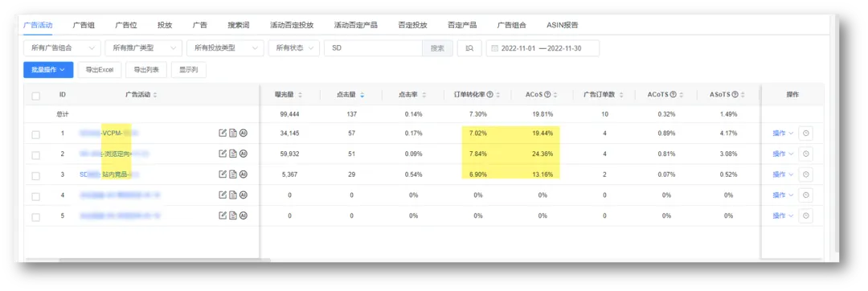Image resolution: width=868 pixels, height=291 pixels.
Task: Click the advanced search magnifier icon button
Action: (x=469, y=48)
